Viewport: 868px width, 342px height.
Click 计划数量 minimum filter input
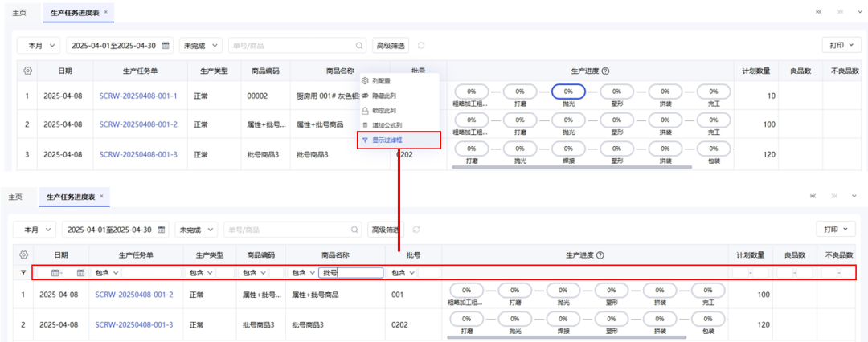741,273
